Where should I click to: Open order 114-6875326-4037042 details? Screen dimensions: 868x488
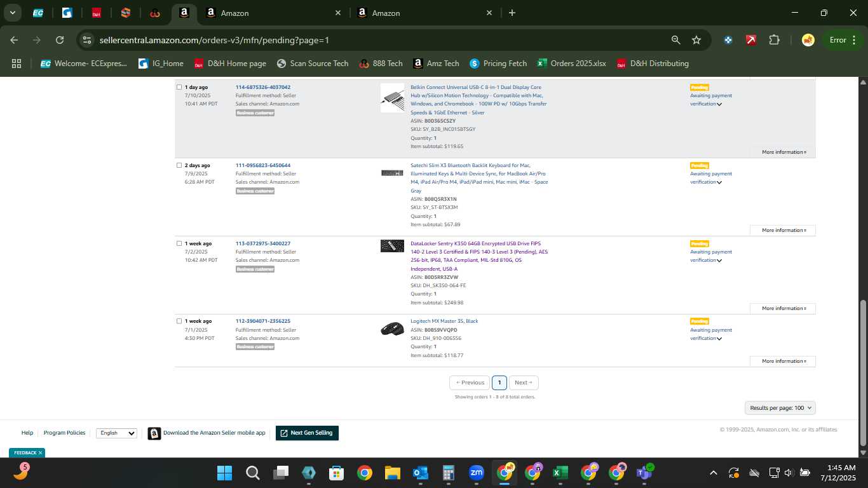[x=263, y=87]
